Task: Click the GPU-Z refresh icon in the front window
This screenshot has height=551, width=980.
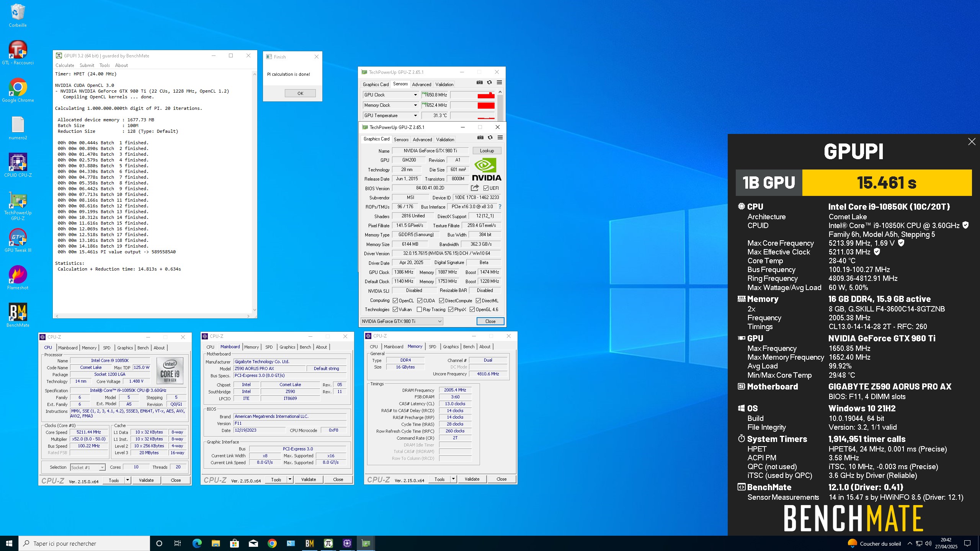Action: click(490, 137)
